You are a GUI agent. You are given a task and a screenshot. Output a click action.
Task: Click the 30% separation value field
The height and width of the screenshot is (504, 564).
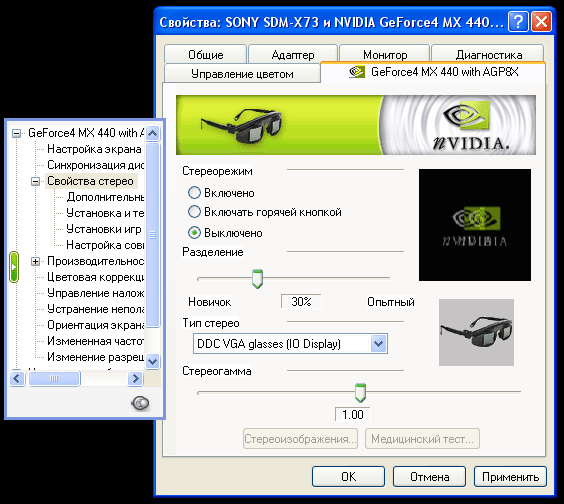(301, 301)
